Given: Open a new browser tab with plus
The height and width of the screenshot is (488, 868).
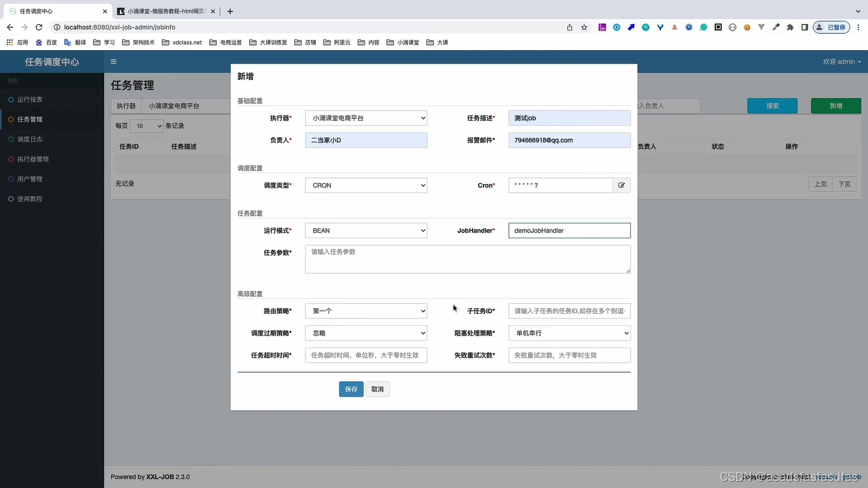Looking at the screenshot, I should pos(230,11).
